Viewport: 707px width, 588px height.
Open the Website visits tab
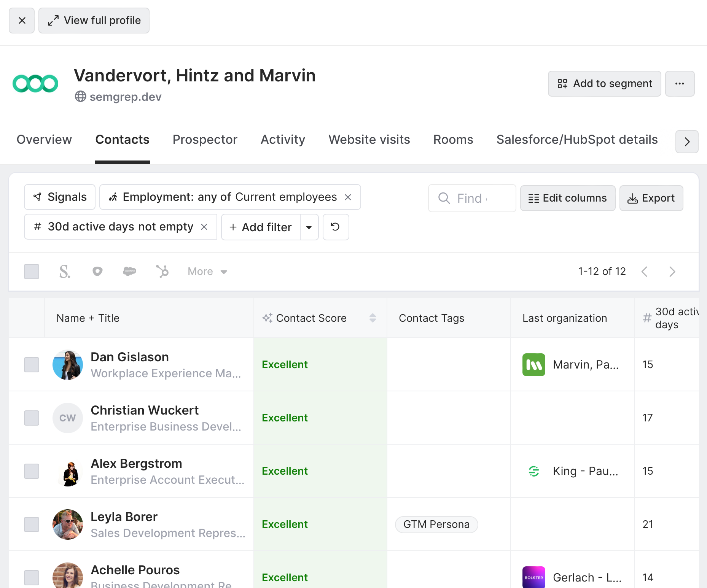[x=369, y=140]
